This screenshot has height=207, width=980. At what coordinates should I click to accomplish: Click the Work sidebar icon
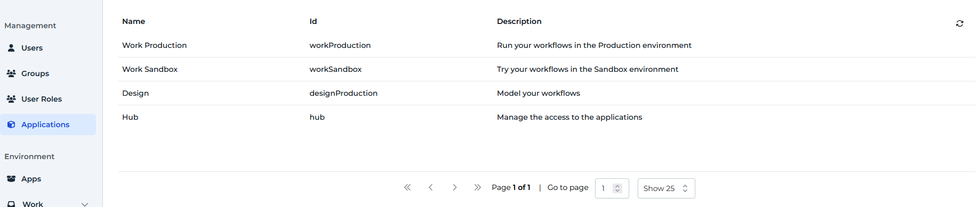(11, 204)
